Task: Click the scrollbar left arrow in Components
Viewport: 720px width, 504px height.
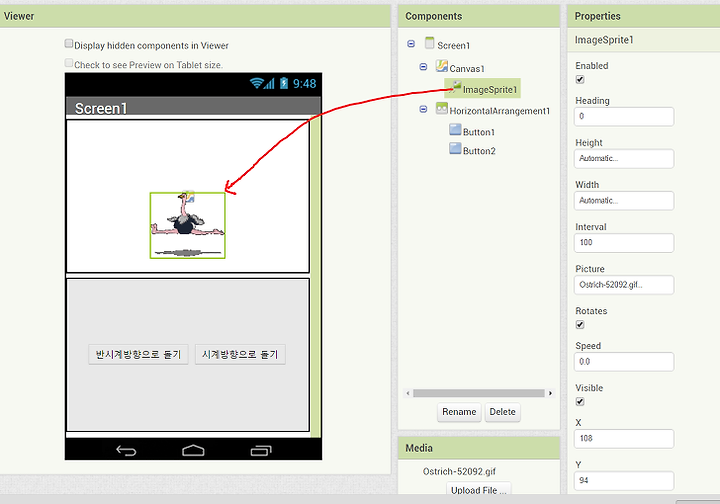Action: click(408, 393)
